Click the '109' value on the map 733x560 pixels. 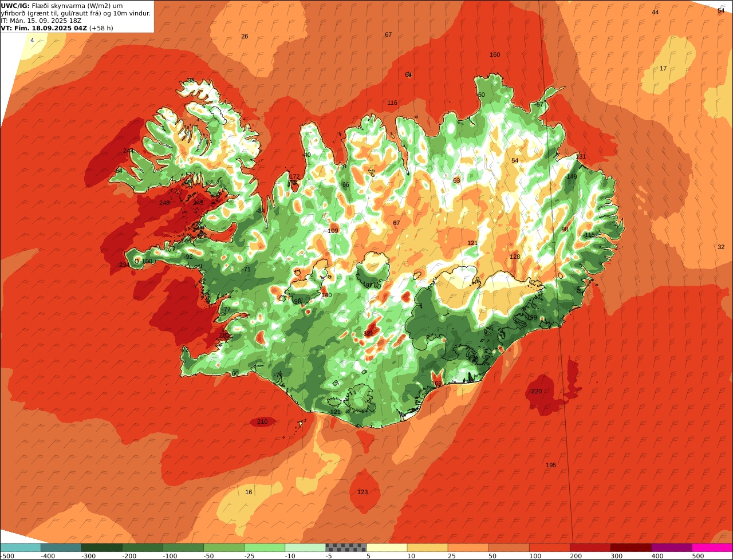click(333, 231)
